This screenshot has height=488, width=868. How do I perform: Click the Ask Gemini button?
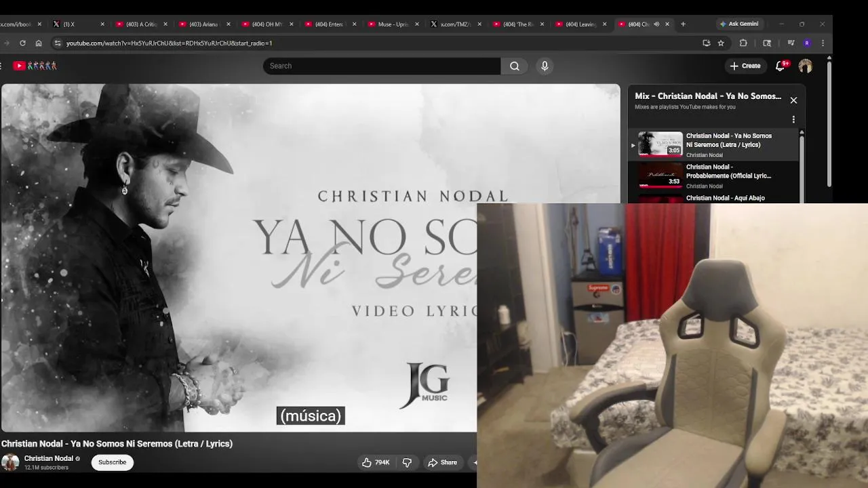pyautogui.click(x=739, y=24)
